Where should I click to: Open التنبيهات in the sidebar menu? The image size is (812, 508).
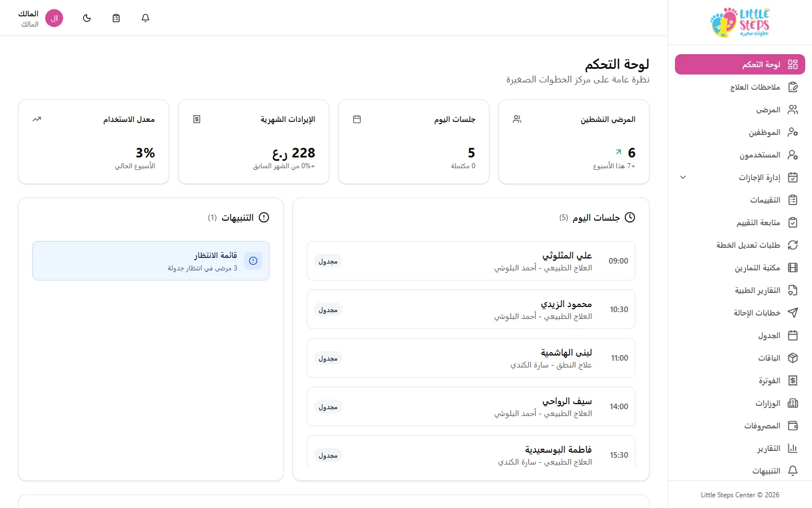click(740, 471)
